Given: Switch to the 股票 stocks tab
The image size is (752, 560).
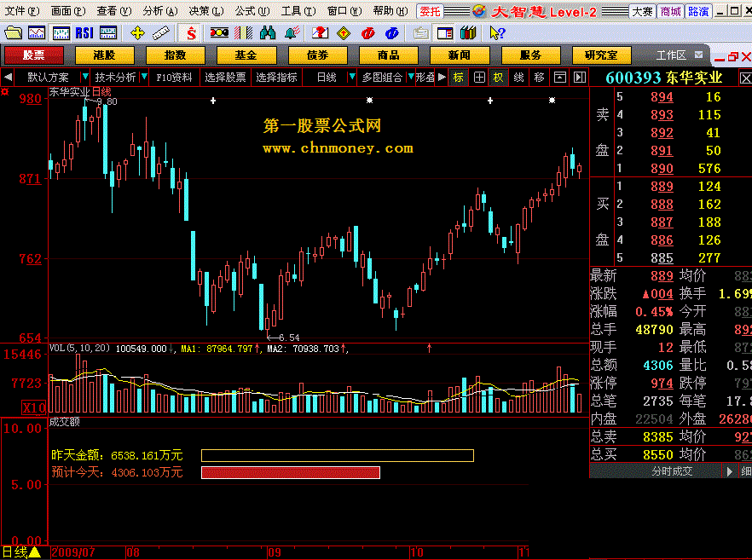Looking at the screenshot, I should (x=33, y=55).
